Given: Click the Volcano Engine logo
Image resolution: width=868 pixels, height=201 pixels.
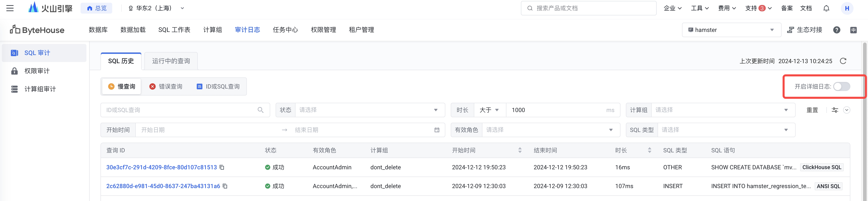Looking at the screenshot, I should coord(50,8).
